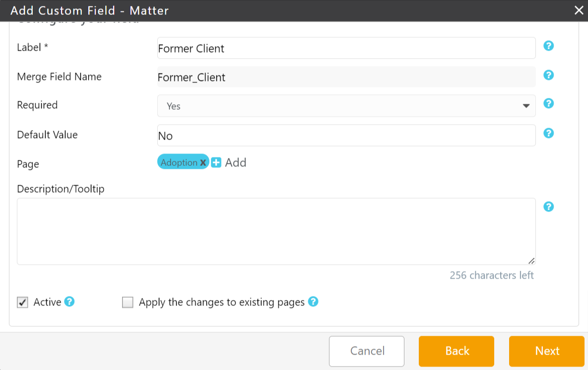Click the help icon beside Label field
Viewport: 588px width, 370px height.
click(x=548, y=46)
